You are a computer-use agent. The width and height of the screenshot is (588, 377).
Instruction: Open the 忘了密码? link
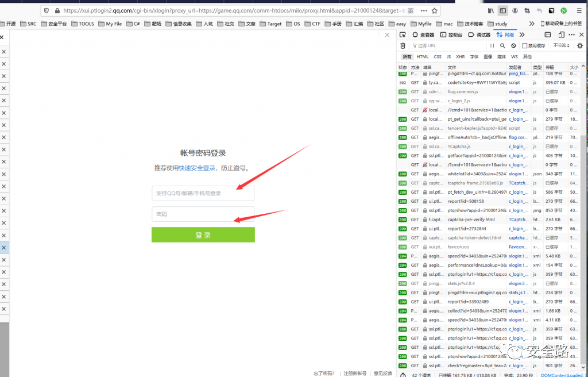pos(324,373)
